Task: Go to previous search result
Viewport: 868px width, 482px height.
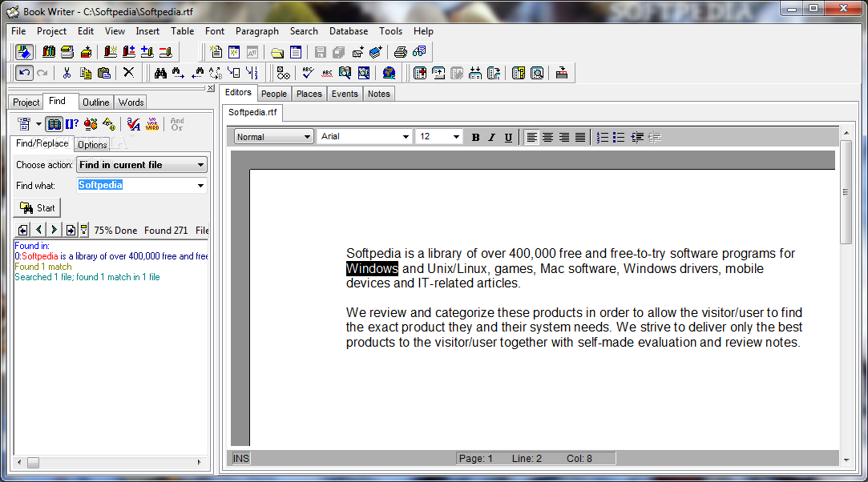Action: 38,230
